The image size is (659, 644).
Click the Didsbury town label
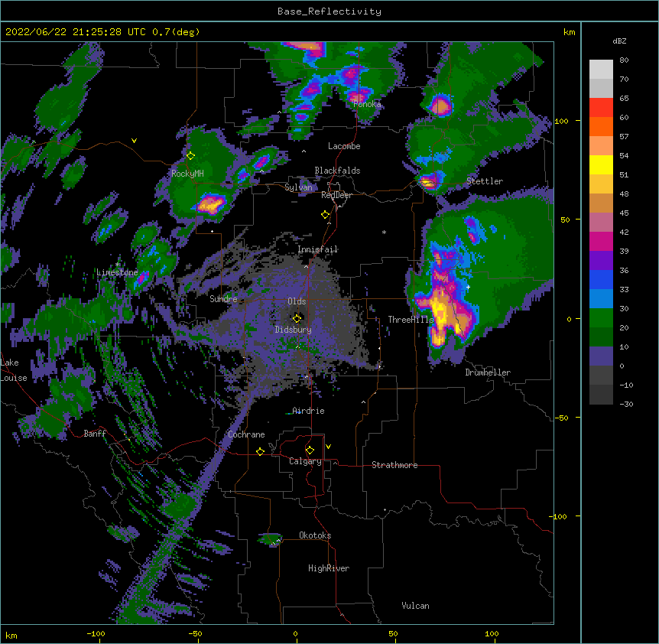tap(293, 330)
